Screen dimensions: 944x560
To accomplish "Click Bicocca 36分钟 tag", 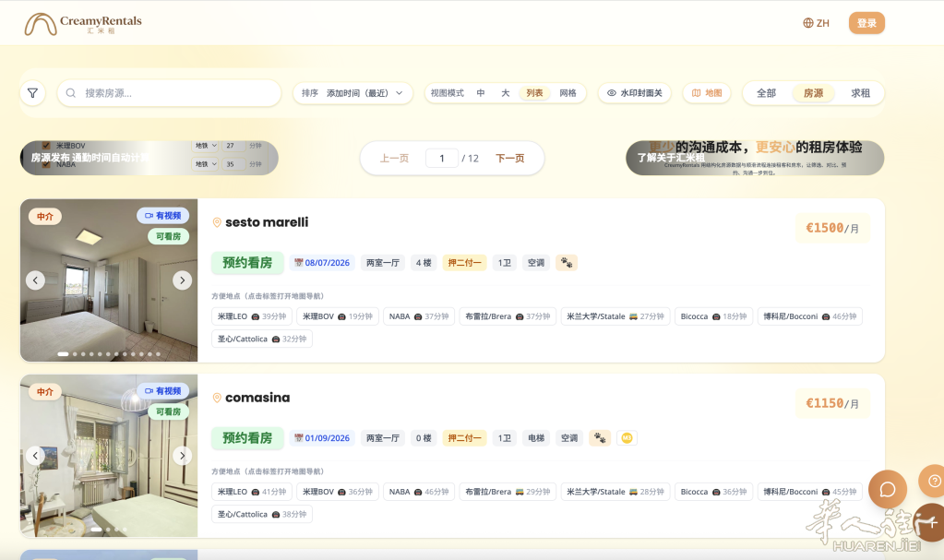I will point(713,492).
